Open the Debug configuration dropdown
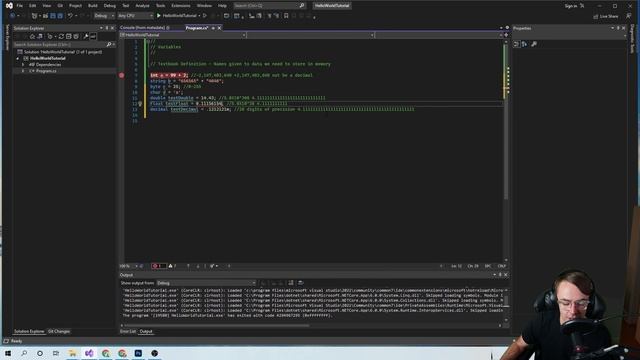Viewport: 640px width, 360px height. [104, 16]
